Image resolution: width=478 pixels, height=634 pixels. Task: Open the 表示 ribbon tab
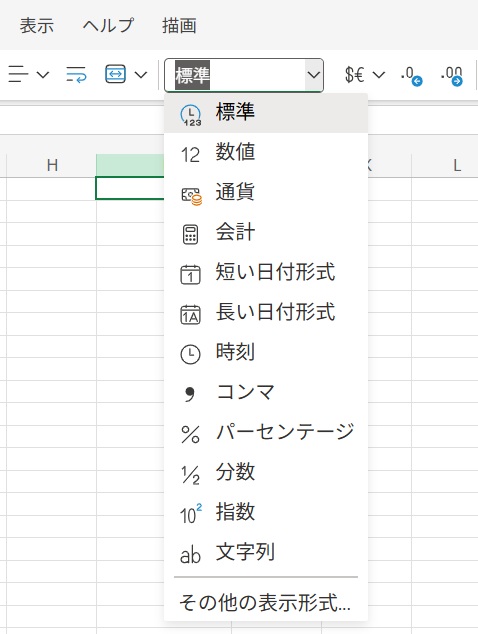pos(37,25)
